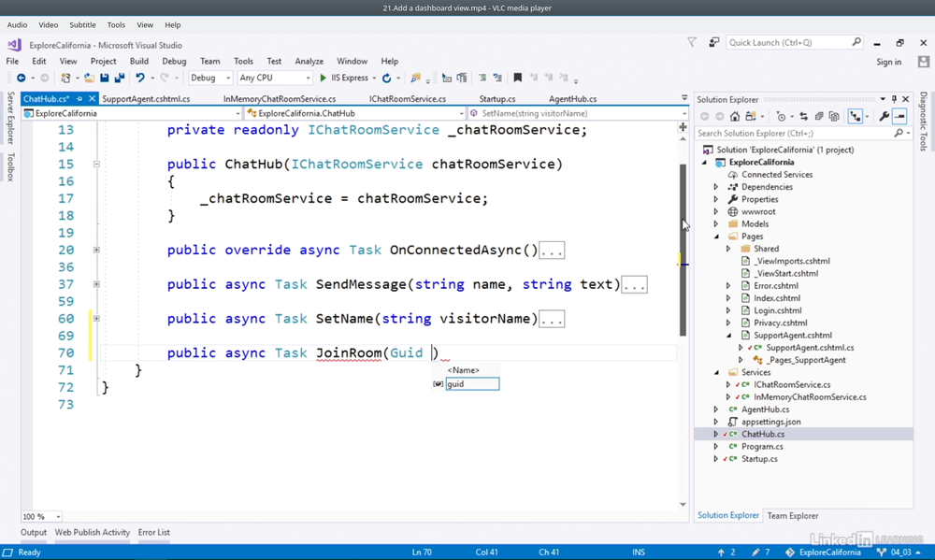Click Navigate Backward arrow in toolbar
Screen dimensions: 935x560
21,79
